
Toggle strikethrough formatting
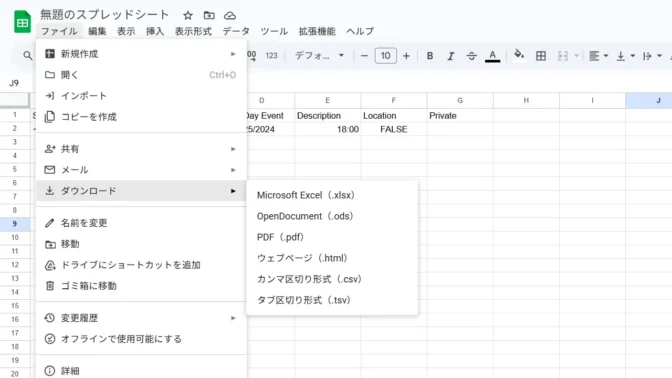pyautogui.click(x=471, y=56)
